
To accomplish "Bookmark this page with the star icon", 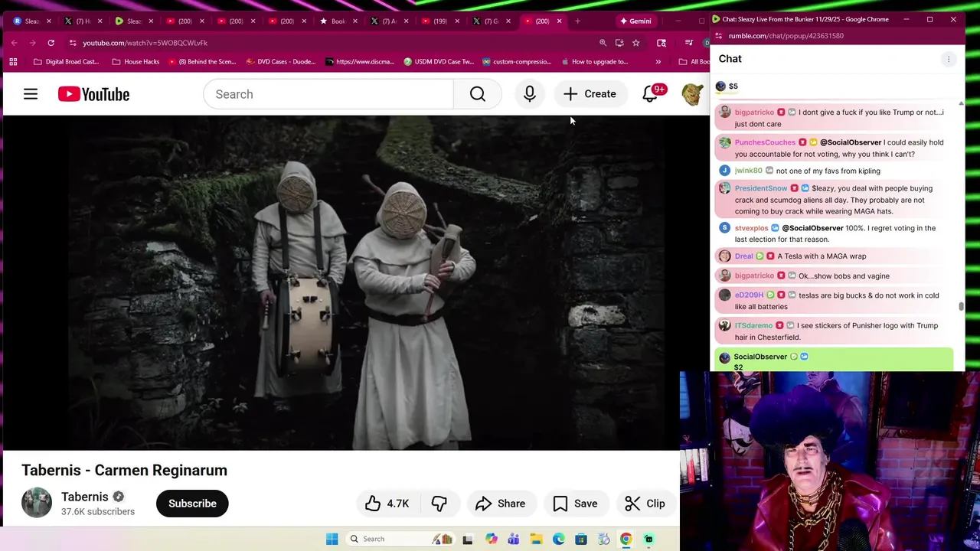I will pyautogui.click(x=635, y=43).
